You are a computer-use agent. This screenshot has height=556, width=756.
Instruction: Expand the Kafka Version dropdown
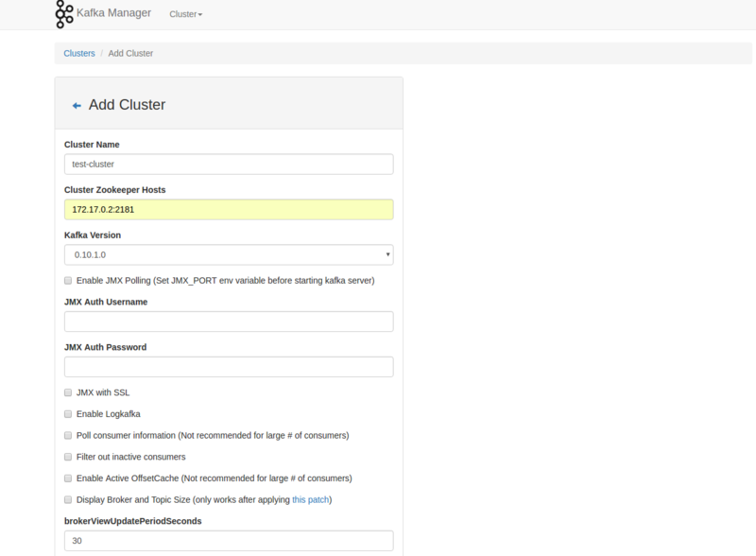[x=229, y=255]
